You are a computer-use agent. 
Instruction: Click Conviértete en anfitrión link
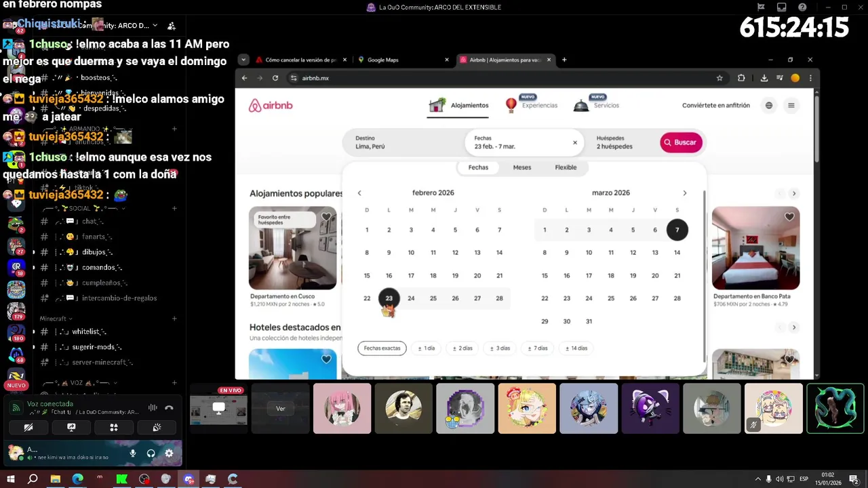click(x=716, y=105)
